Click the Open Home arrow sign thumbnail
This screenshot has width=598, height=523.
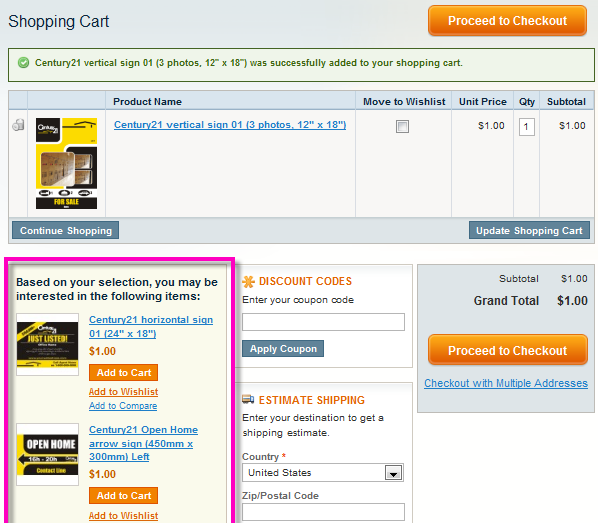coord(48,454)
